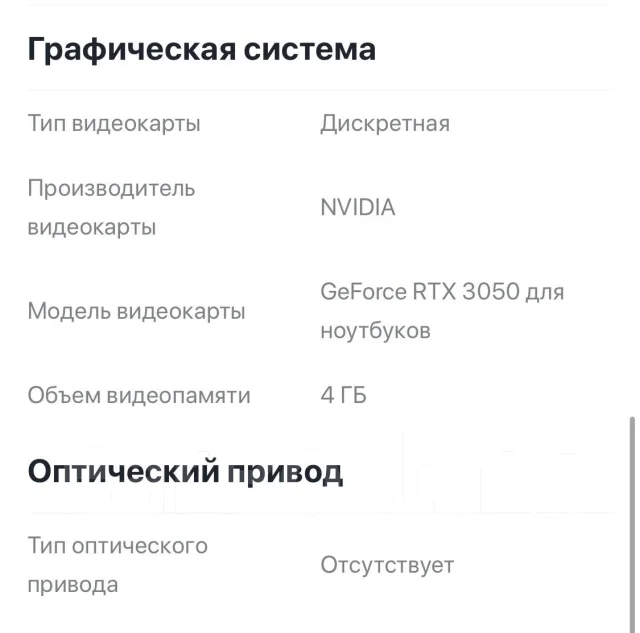The height and width of the screenshot is (633, 640).
Task: Click the word 'система' in top heading
Action: click(310, 50)
